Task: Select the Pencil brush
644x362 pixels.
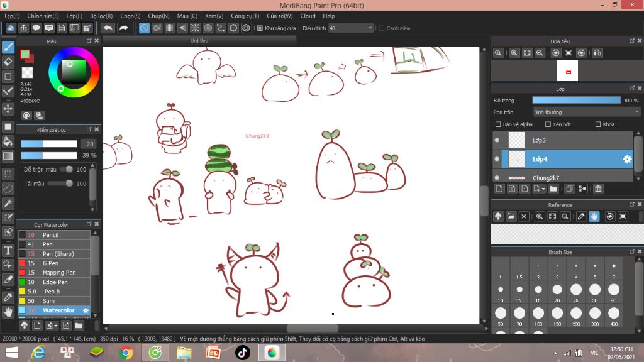Action: click(x=54, y=235)
